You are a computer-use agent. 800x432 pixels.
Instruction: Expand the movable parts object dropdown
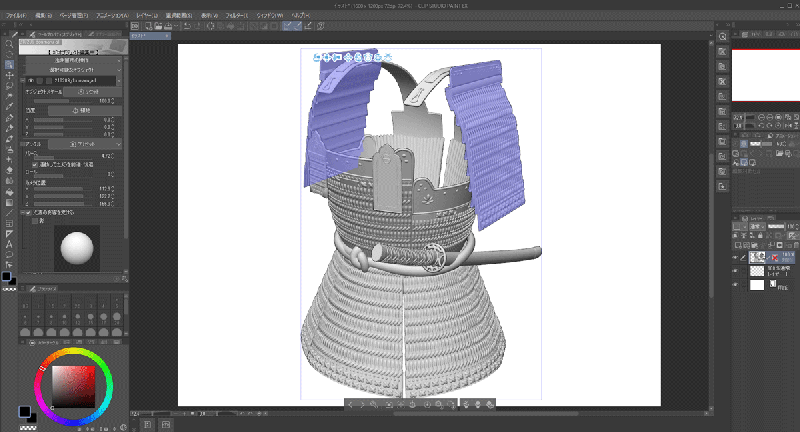pos(76,68)
